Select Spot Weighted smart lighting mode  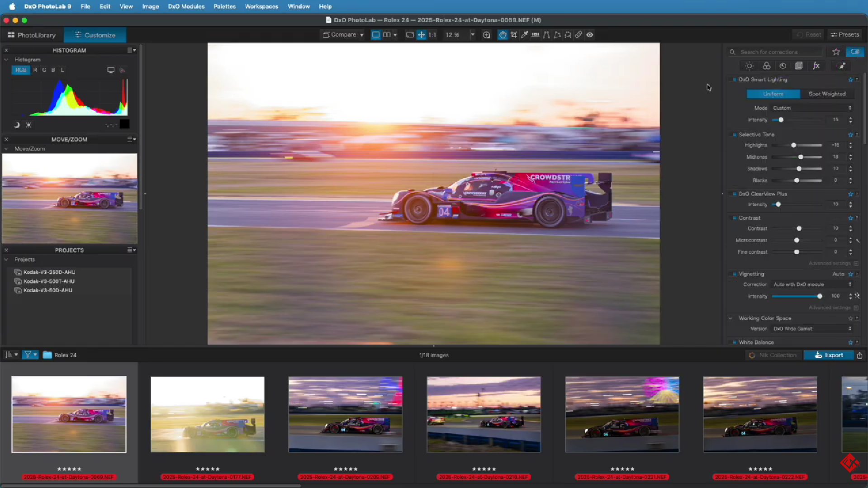pyautogui.click(x=827, y=94)
